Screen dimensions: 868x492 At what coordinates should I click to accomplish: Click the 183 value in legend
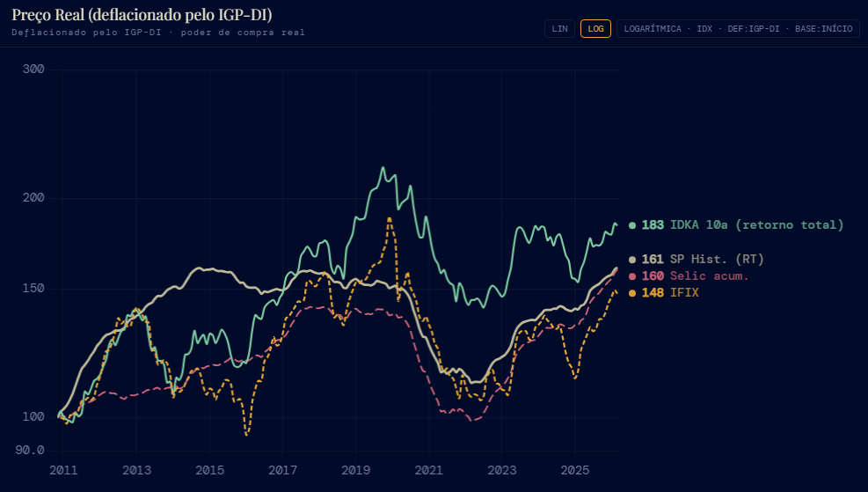653,225
